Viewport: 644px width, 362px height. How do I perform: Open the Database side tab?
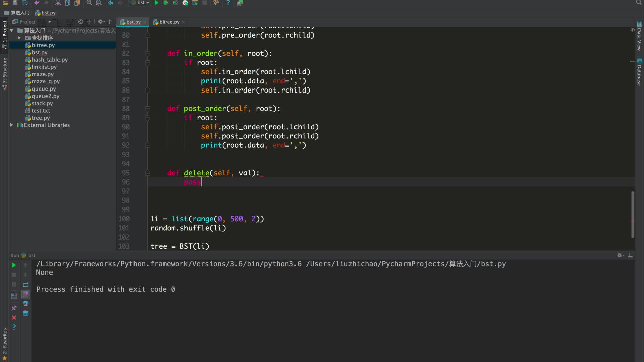pos(639,72)
